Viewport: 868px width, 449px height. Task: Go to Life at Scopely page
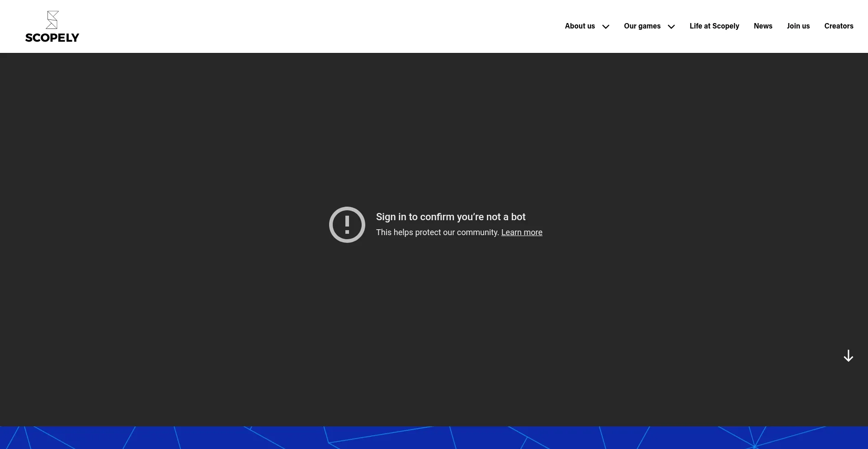click(x=714, y=26)
